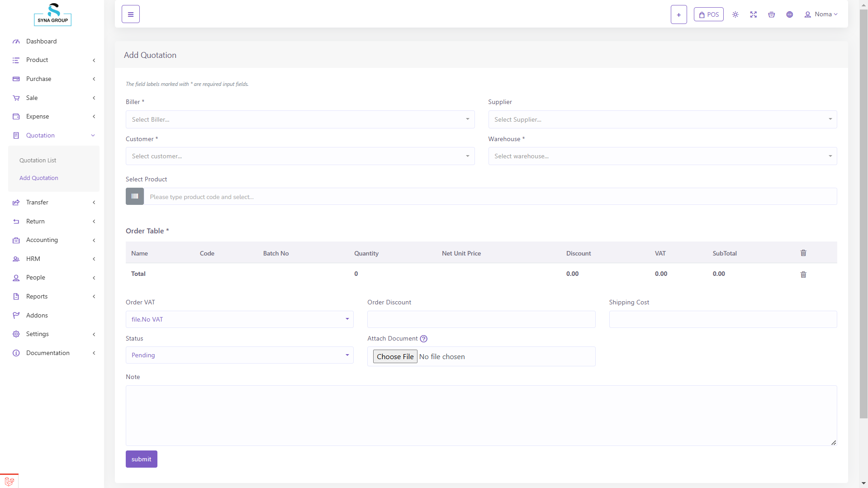868x488 pixels.
Task: Collapse the Quotation sidebar menu
Action: [53, 135]
